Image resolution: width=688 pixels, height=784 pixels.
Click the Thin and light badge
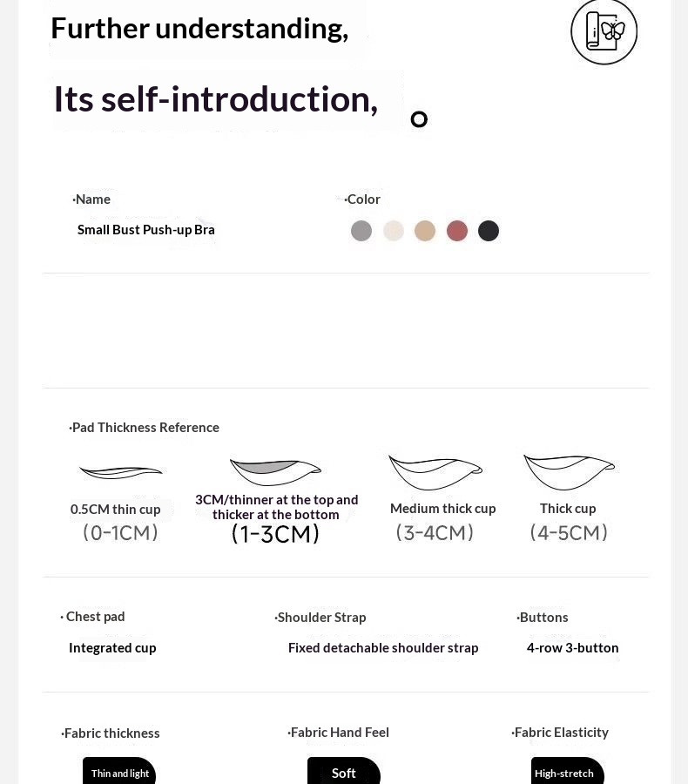click(x=119, y=771)
